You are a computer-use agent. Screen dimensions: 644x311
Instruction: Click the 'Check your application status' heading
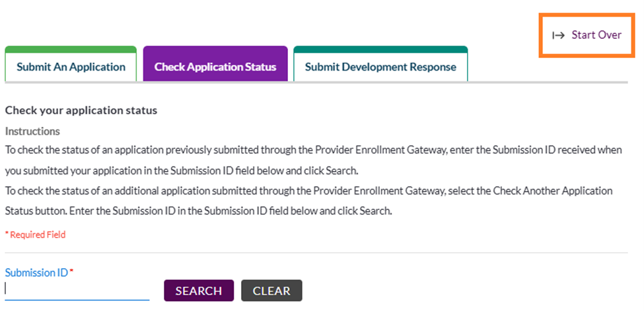[81, 110]
